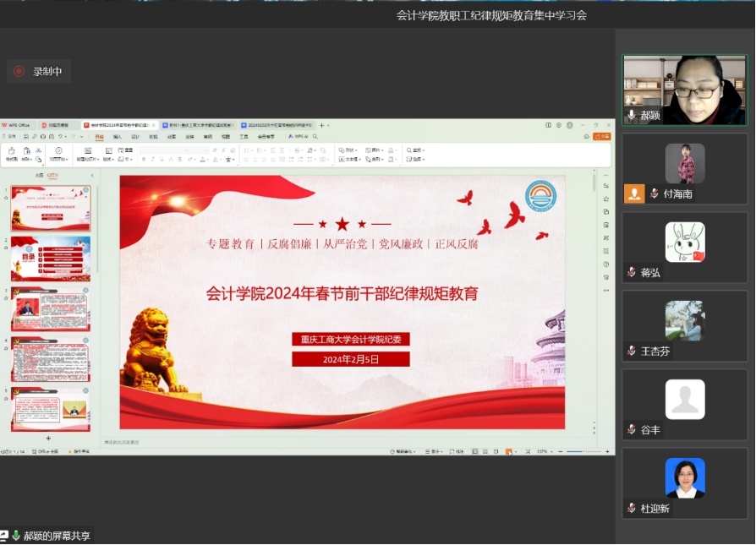Click the new tab plus icon
The height and width of the screenshot is (545, 756).
point(321,125)
